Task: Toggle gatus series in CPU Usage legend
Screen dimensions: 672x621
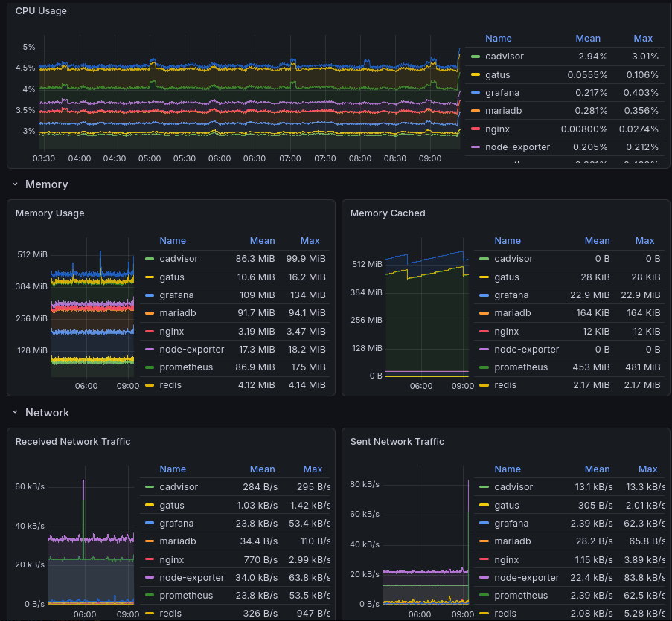Action: (498, 75)
